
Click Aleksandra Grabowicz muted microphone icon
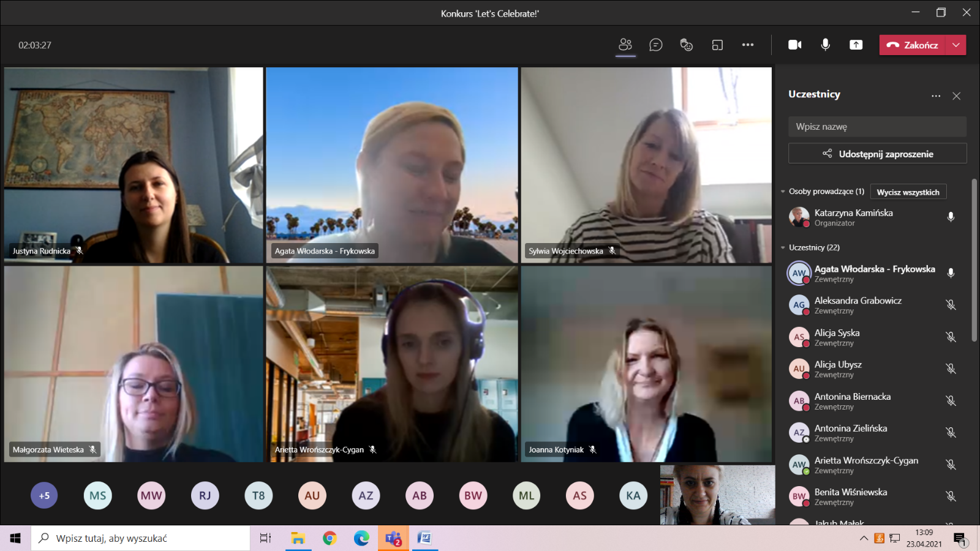(951, 305)
